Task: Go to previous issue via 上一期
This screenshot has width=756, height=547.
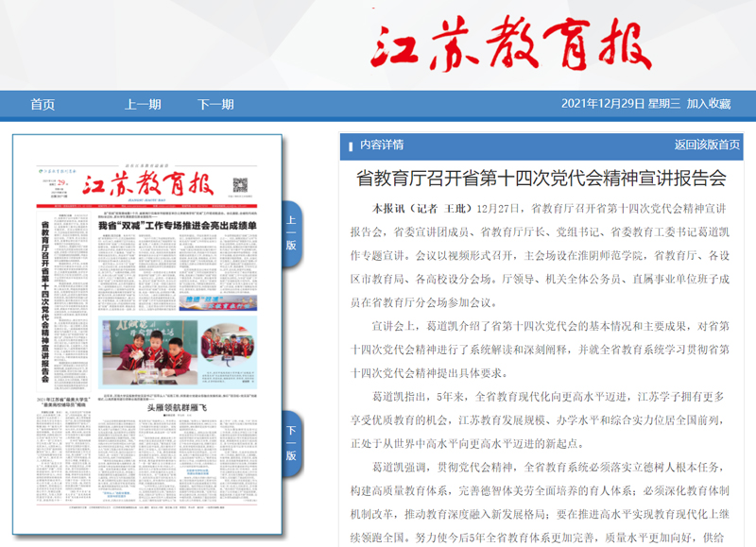Action: [143, 104]
